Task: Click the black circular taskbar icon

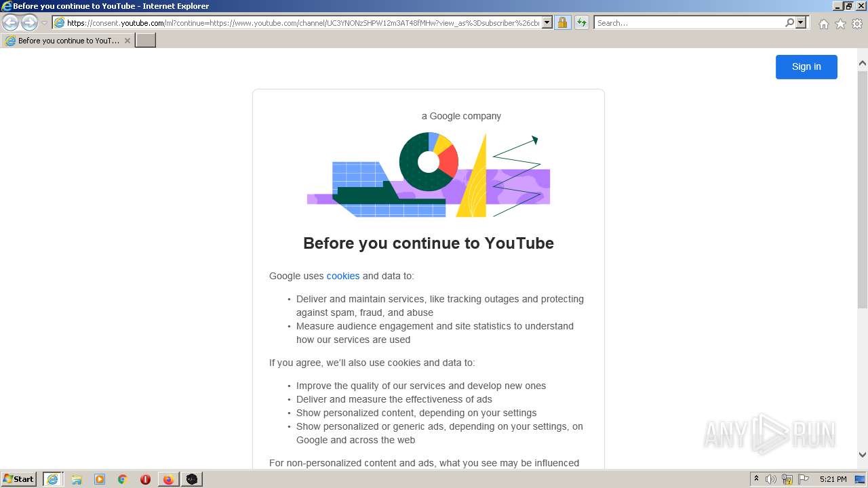Action: click(x=192, y=479)
